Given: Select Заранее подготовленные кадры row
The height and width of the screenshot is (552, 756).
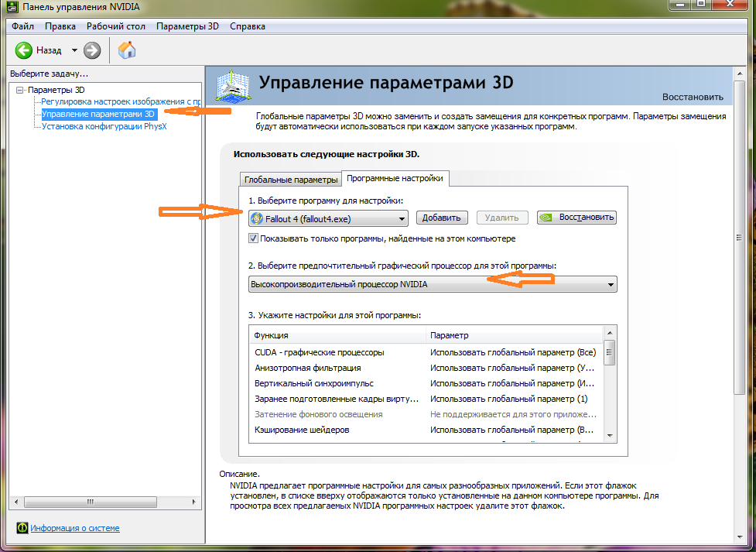Looking at the screenshot, I should click(x=426, y=399).
